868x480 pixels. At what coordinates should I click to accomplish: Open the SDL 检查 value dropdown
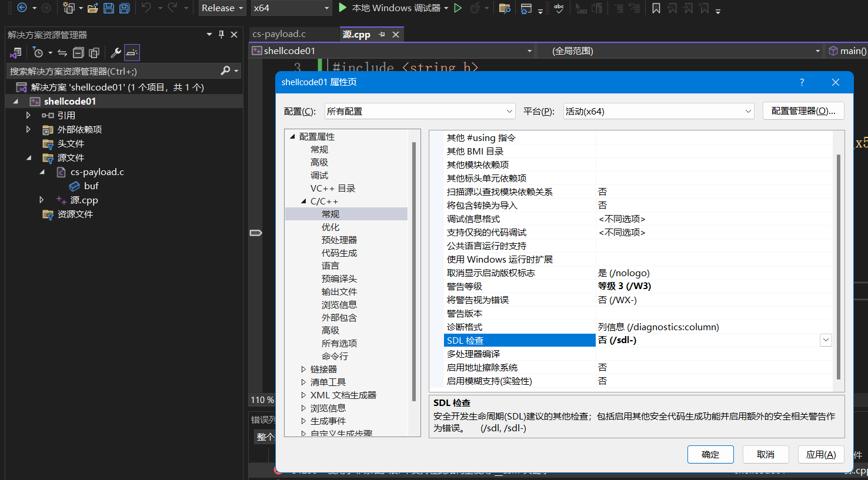pyautogui.click(x=826, y=340)
